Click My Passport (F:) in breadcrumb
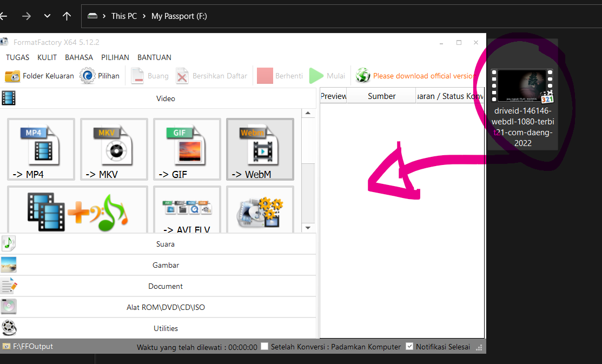This screenshot has width=602, height=364. [179, 16]
